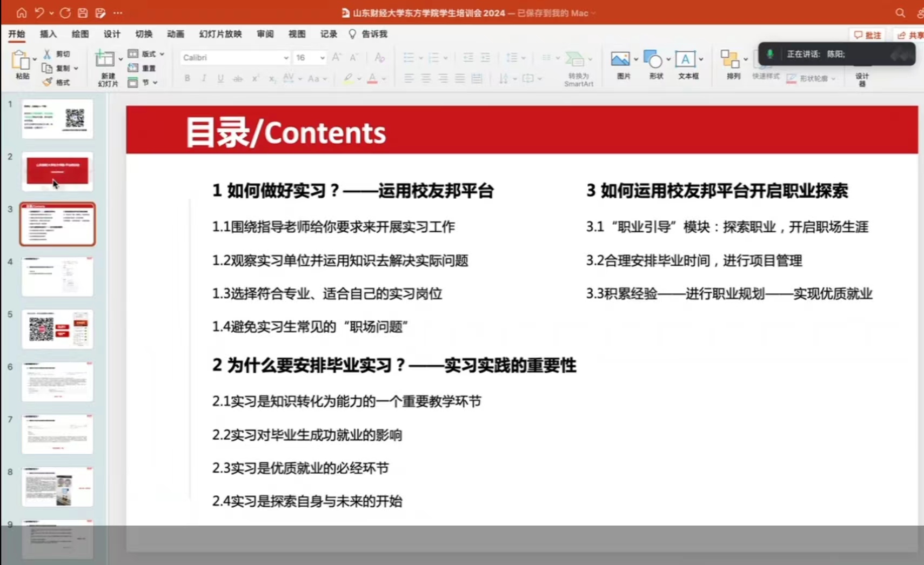Toggle italic text formatting
924x565 pixels.
204,78
